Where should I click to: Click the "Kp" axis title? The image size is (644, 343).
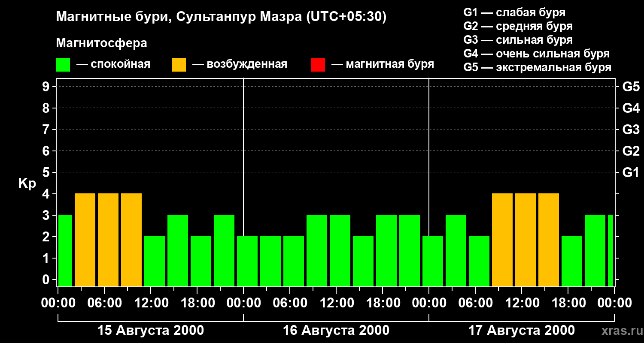click(27, 184)
